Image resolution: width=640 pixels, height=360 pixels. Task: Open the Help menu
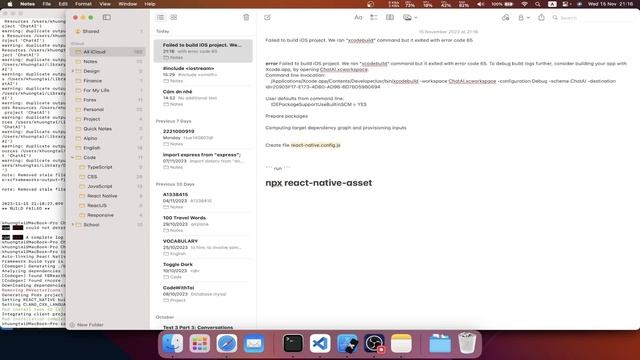point(150,4)
